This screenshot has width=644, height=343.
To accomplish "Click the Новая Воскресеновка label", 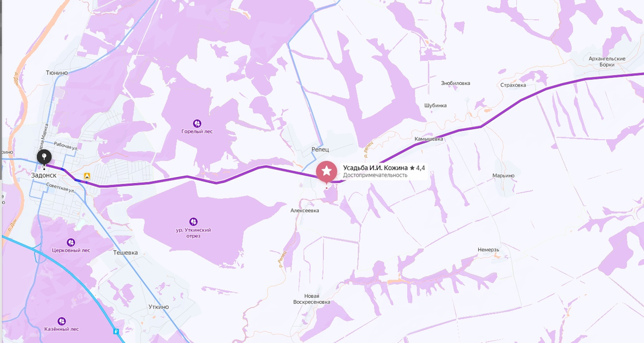I will [311, 299].
